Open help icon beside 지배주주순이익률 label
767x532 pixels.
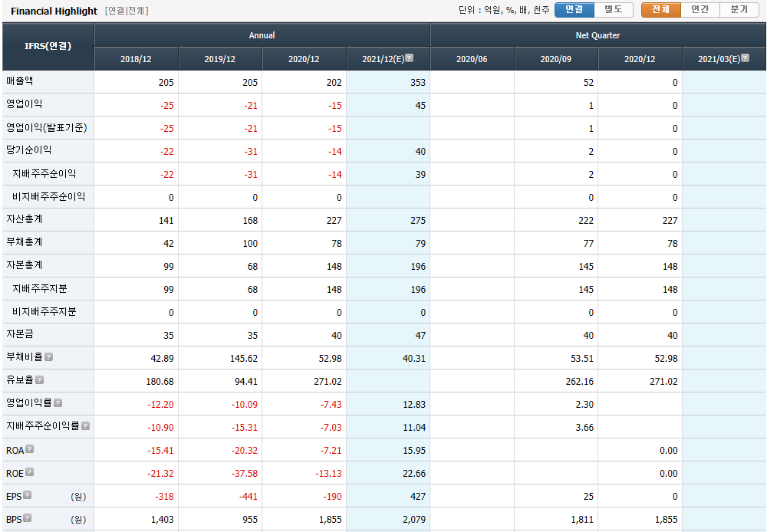[86, 426]
